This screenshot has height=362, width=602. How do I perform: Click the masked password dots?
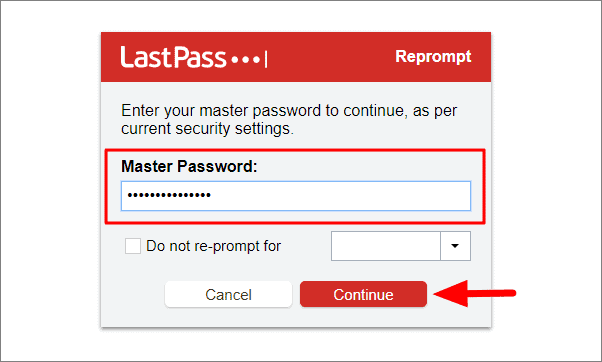click(169, 195)
